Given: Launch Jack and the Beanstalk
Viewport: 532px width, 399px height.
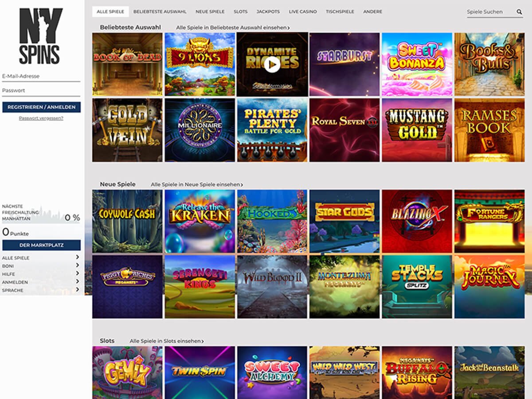Looking at the screenshot, I should (489, 373).
